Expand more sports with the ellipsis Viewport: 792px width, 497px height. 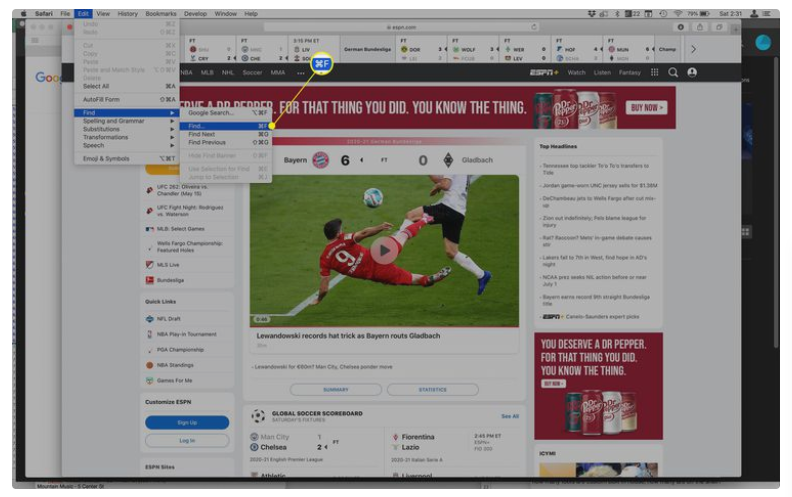(301, 73)
